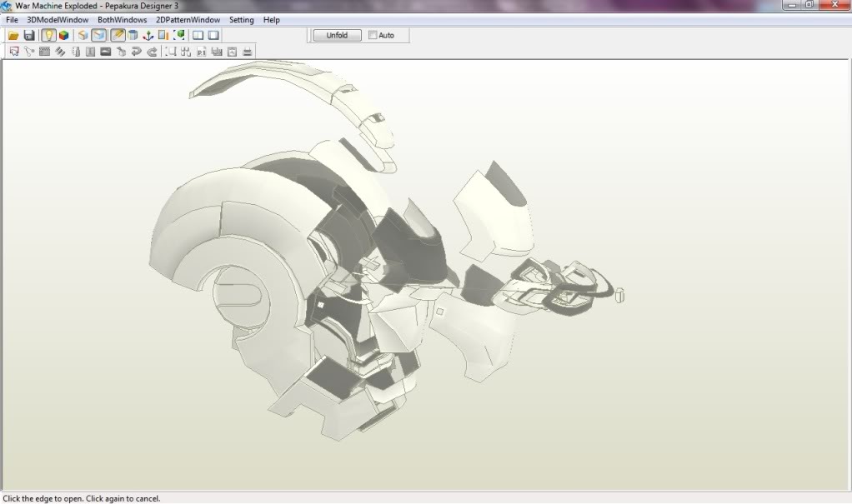
Task: Click the framed picture settings icon
Action: 232,52
